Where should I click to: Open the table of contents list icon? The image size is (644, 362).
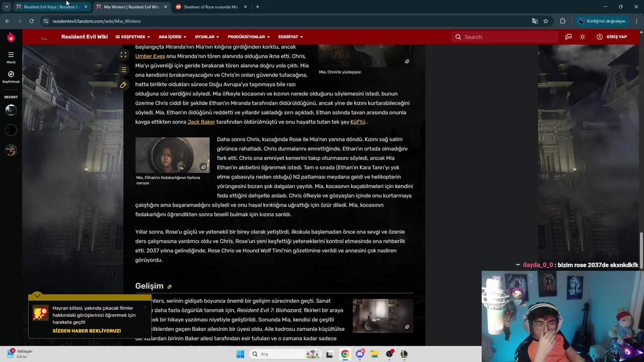click(123, 70)
